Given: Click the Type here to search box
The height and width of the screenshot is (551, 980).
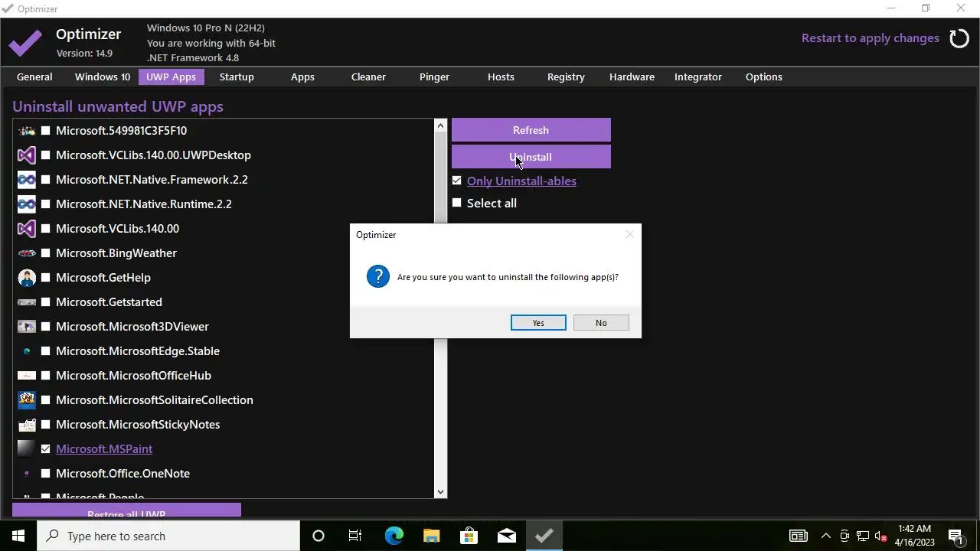Looking at the screenshot, I should (168, 536).
